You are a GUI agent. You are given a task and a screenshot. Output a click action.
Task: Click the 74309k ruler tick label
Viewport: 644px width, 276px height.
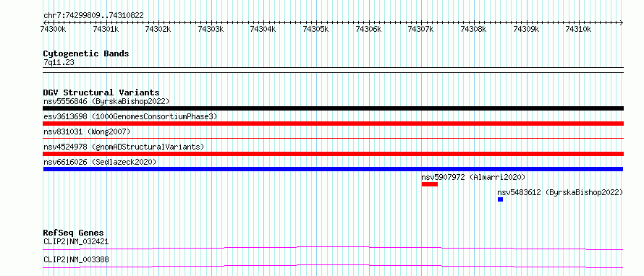tap(526, 29)
